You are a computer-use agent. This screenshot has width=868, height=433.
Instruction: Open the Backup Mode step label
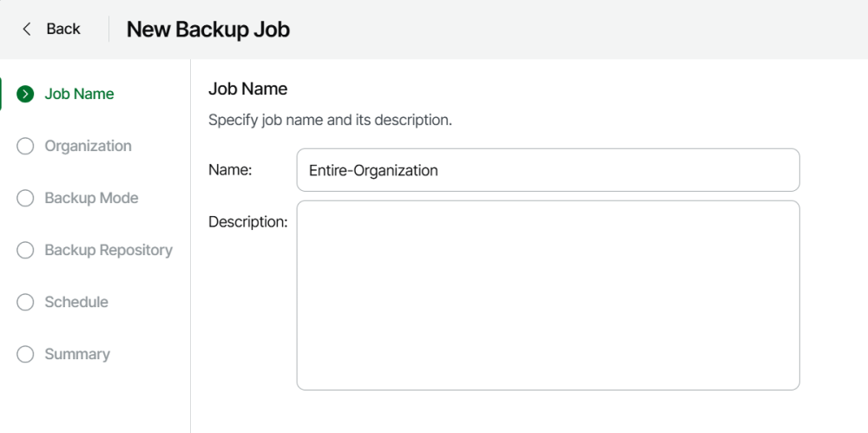[x=91, y=198]
